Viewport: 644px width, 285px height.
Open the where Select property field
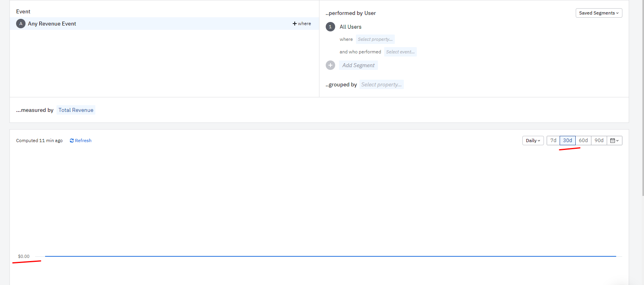(x=375, y=39)
